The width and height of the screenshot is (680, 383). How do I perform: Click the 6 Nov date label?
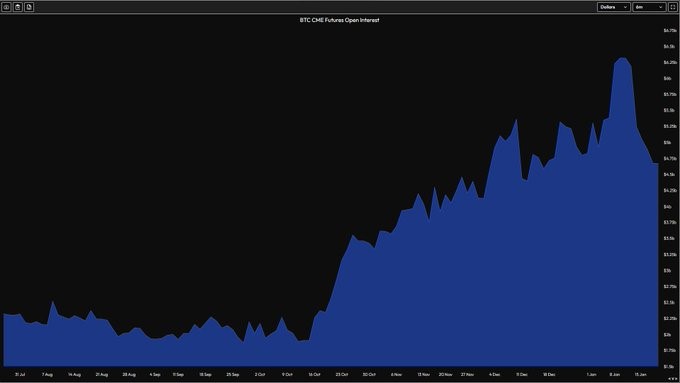coord(396,374)
